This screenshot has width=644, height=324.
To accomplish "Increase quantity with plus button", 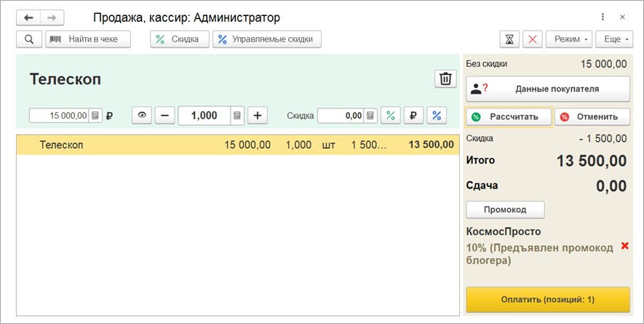I will tap(258, 115).
